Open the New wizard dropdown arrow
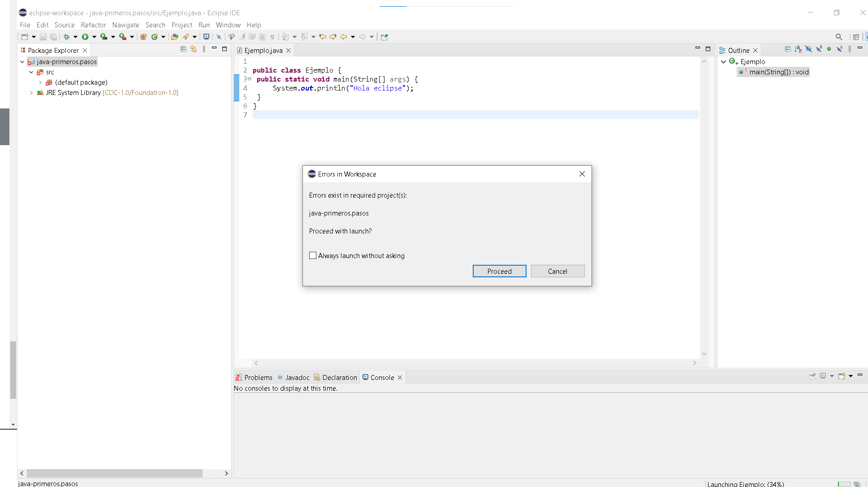 [34, 37]
